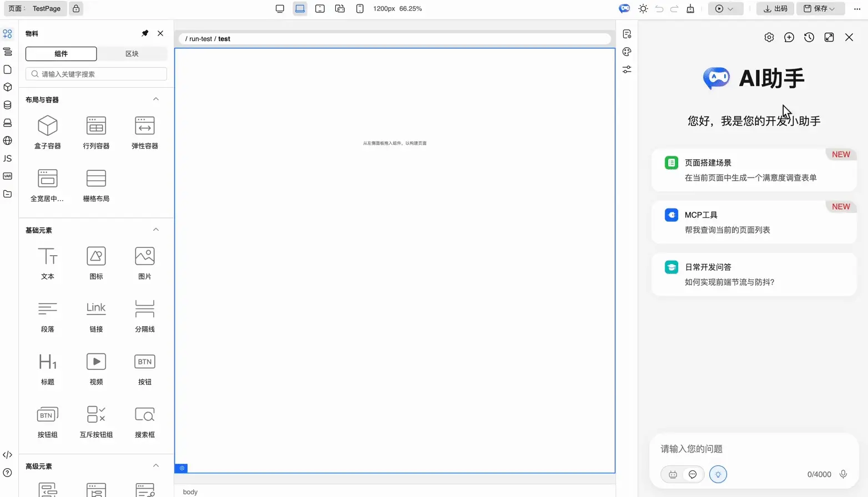Click the clear canvas broom button
868x497 pixels.
point(690,8)
